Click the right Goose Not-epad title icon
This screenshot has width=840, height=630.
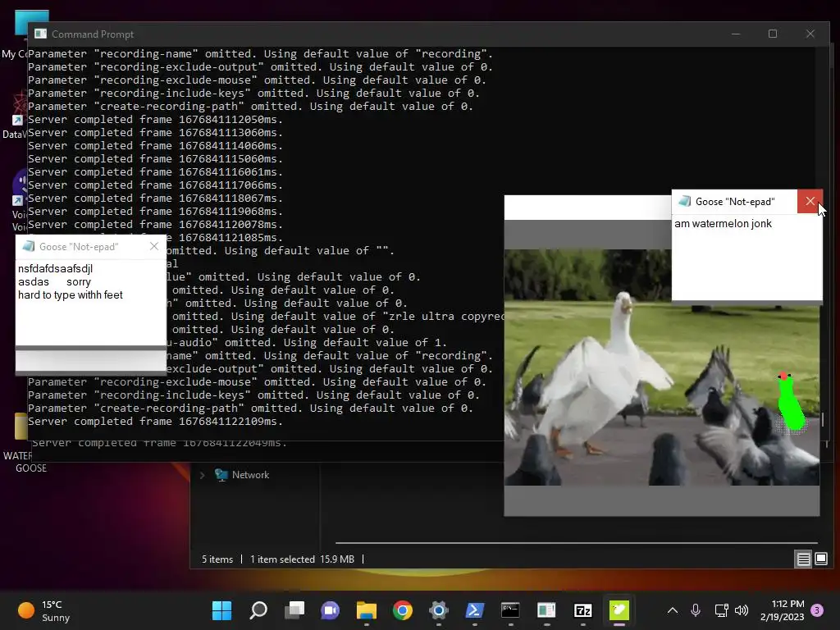[684, 202]
